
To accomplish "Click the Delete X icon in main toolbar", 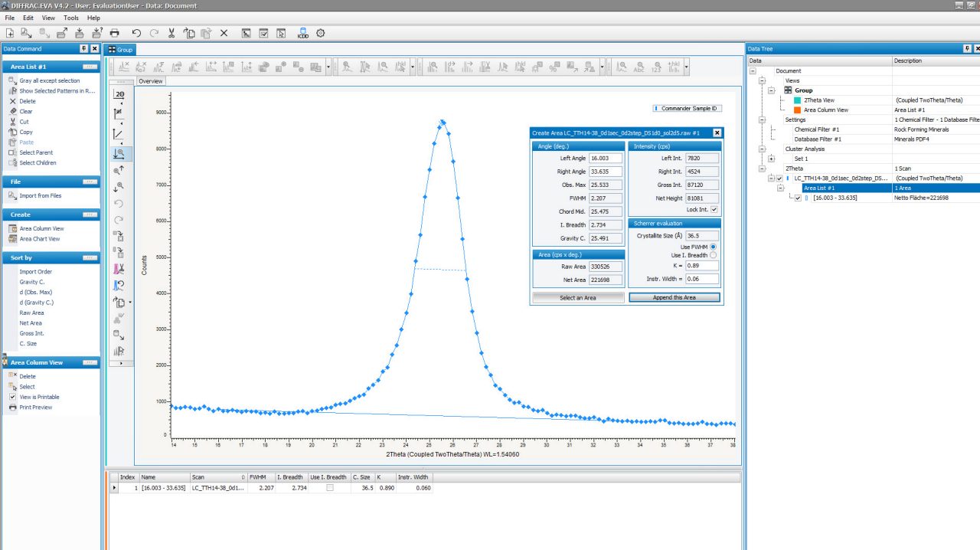I will (x=224, y=33).
